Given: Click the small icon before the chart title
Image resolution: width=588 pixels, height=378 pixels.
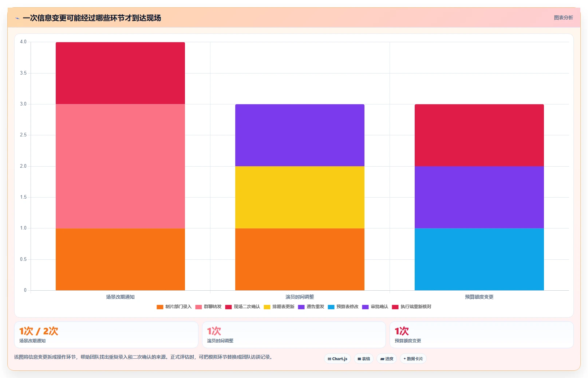Looking at the screenshot, I should pyautogui.click(x=17, y=18).
